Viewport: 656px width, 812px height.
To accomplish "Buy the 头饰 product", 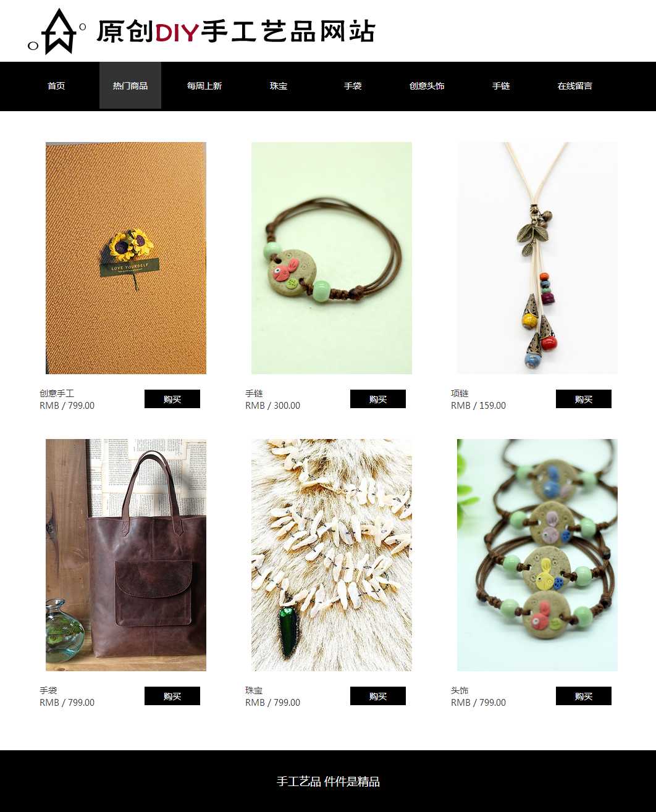I will [584, 696].
